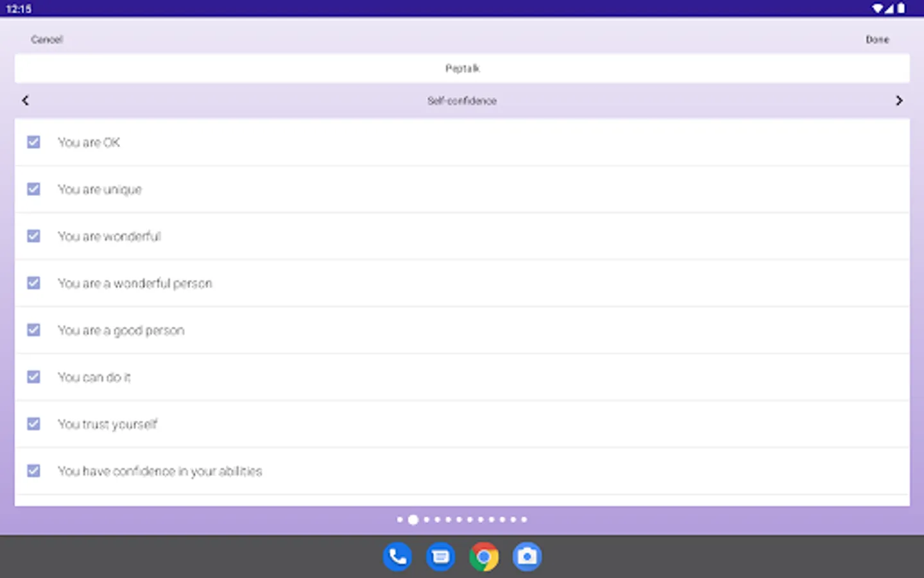Toggle 'You have confidence in your abilities' checkbox
Viewport: 924px width, 578px height.
(33, 471)
